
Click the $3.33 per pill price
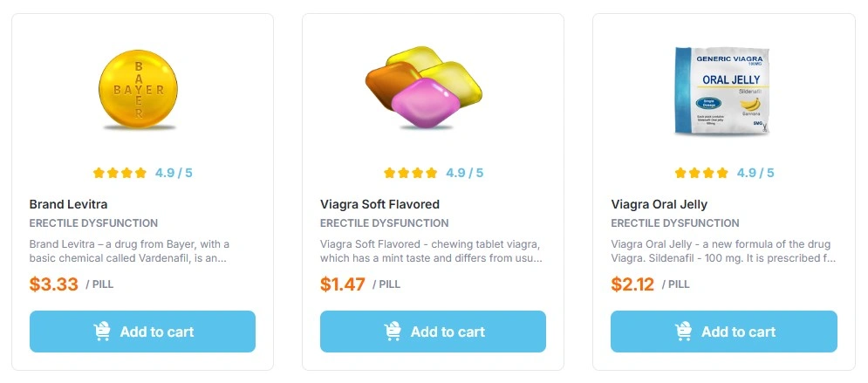[x=54, y=284]
